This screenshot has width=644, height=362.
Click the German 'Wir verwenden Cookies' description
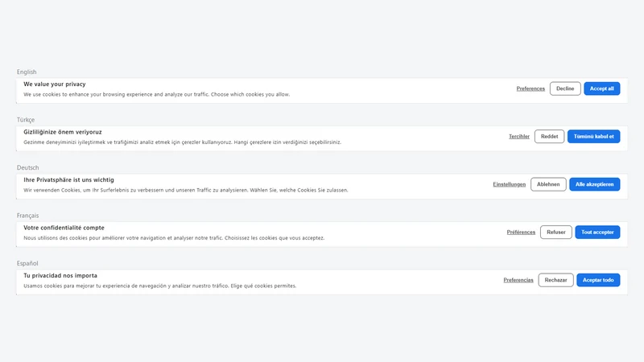pos(186,190)
